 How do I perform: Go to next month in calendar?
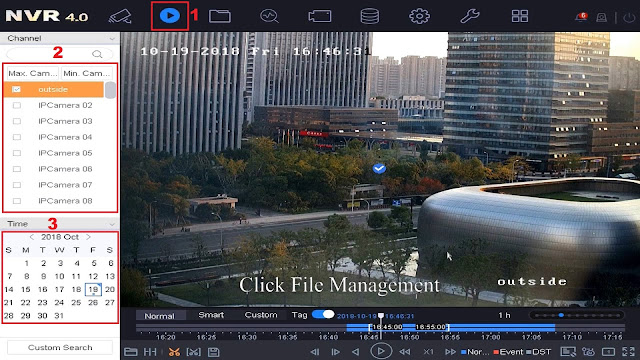[x=88, y=237]
